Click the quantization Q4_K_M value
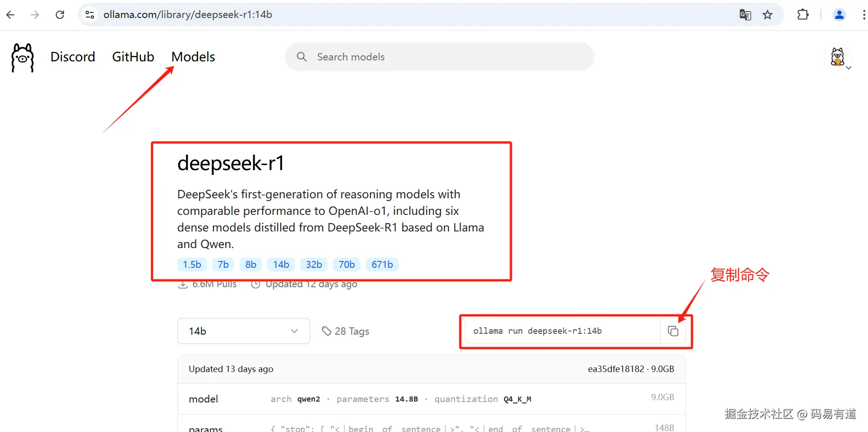The image size is (868, 432). click(x=517, y=399)
